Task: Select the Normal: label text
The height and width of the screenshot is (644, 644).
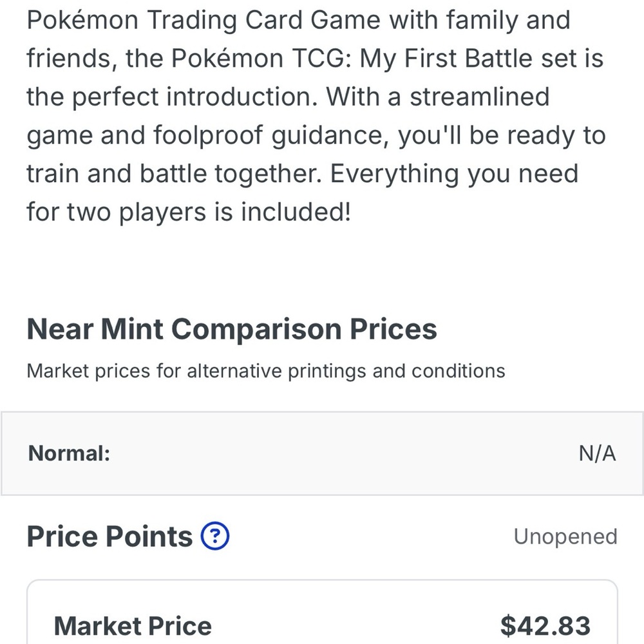Action: (x=69, y=454)
